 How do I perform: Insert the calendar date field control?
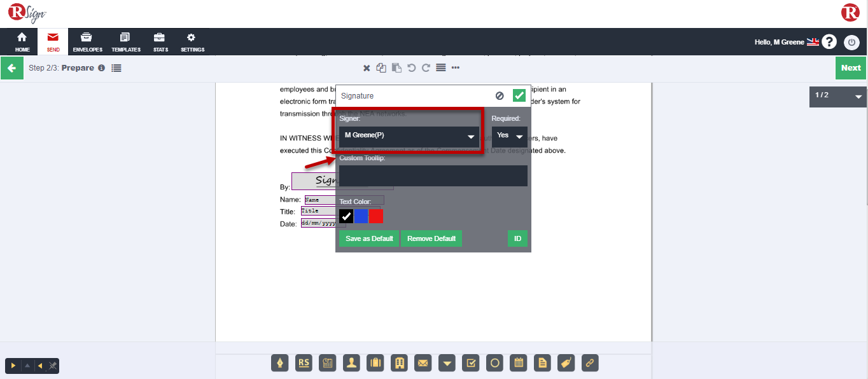[519, 363]
